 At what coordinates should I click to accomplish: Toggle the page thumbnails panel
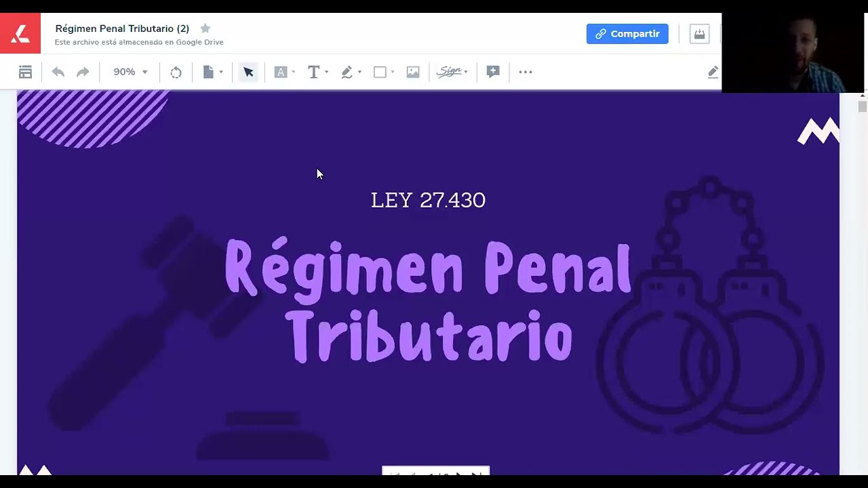click(x=25, y=72)
